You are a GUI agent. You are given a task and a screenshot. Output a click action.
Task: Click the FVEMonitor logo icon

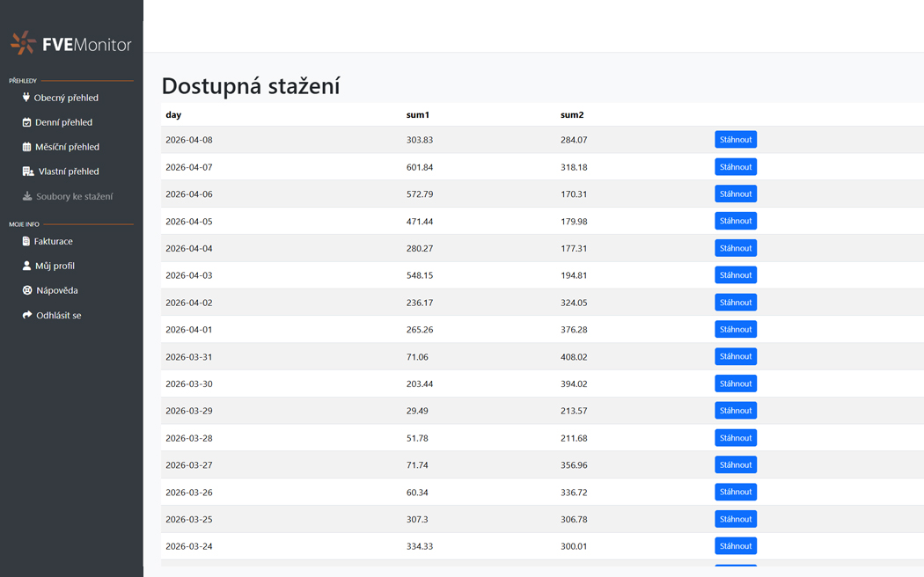tap(24, 43)
